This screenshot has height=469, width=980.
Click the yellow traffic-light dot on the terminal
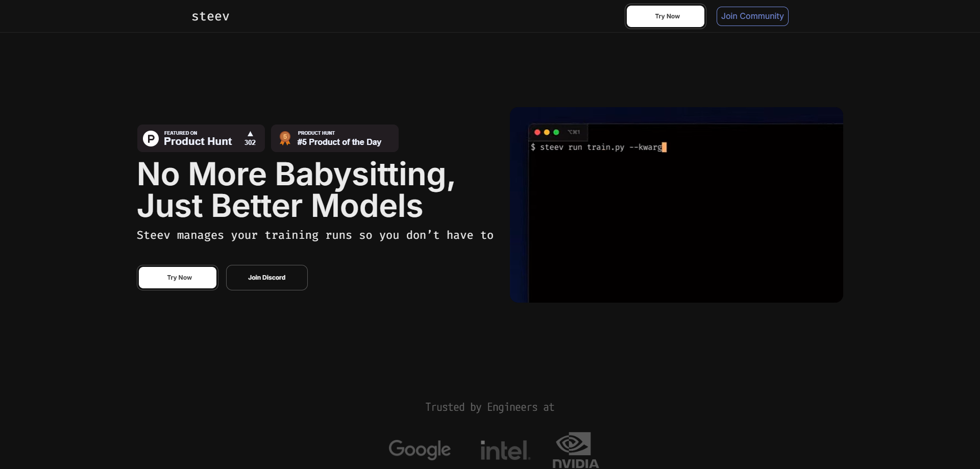[x=547, y=132]
